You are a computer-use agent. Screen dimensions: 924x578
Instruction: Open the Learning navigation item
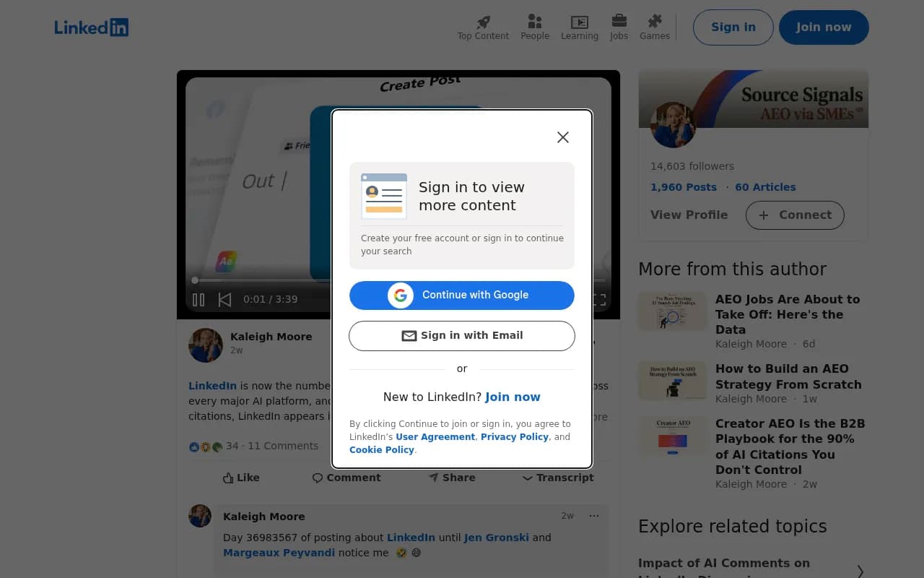pos(580,27)
